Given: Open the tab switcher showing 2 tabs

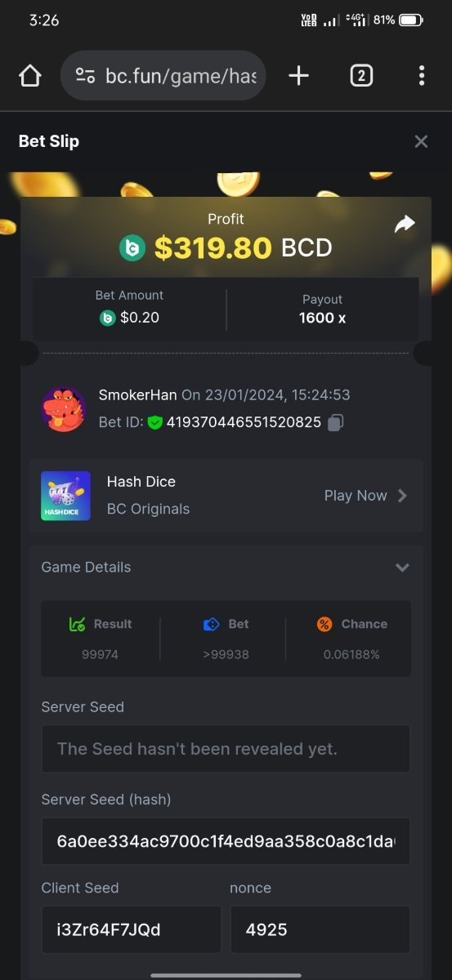Looking at the screenshot, I should click(x=361, y=76).
